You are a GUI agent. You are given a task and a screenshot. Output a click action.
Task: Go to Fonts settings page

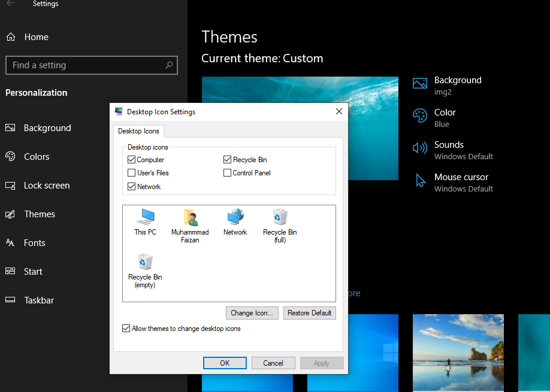coord(34,243)
